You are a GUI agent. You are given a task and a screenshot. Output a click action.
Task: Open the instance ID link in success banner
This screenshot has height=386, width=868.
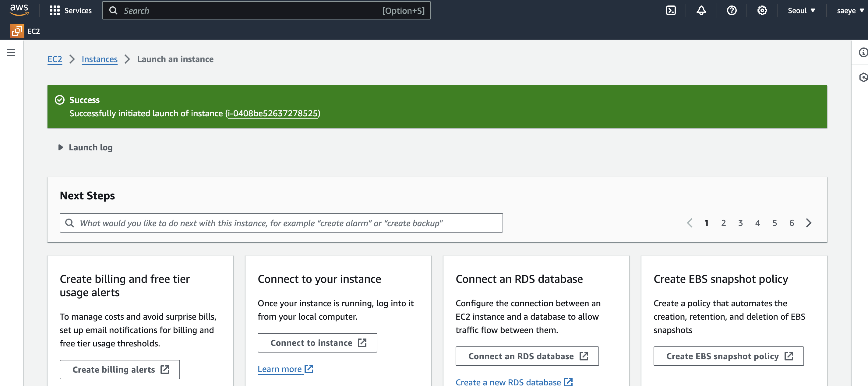click(273, 113)
